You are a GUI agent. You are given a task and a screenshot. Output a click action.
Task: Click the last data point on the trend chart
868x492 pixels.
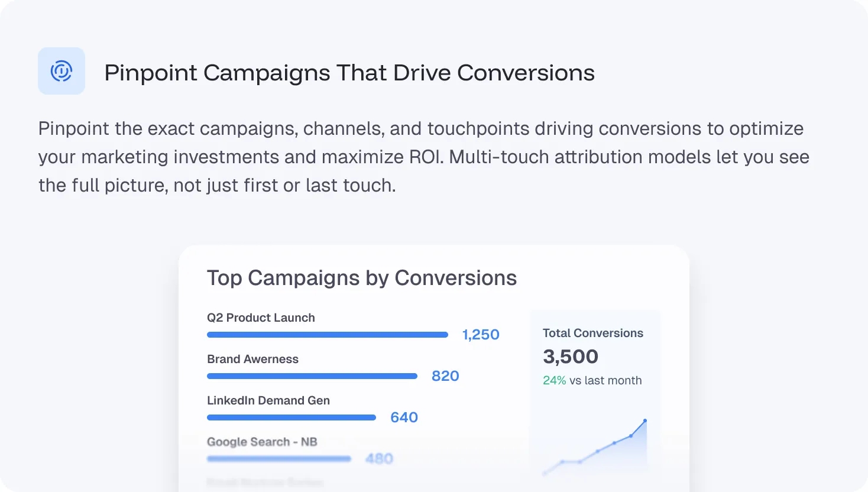[x=645, y=420]
